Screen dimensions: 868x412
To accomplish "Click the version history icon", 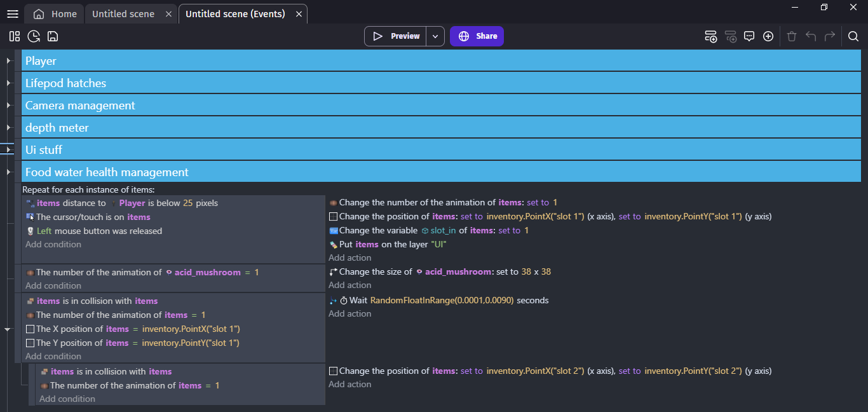I will (x=34, y=36).
